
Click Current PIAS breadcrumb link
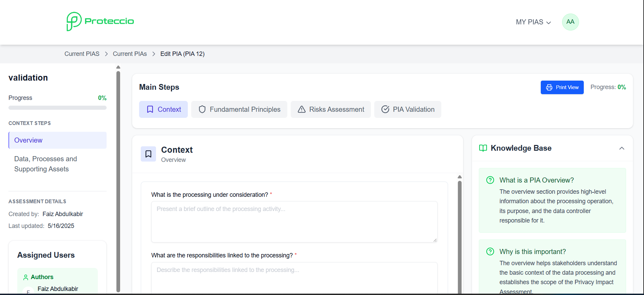[x=82, y=54]
